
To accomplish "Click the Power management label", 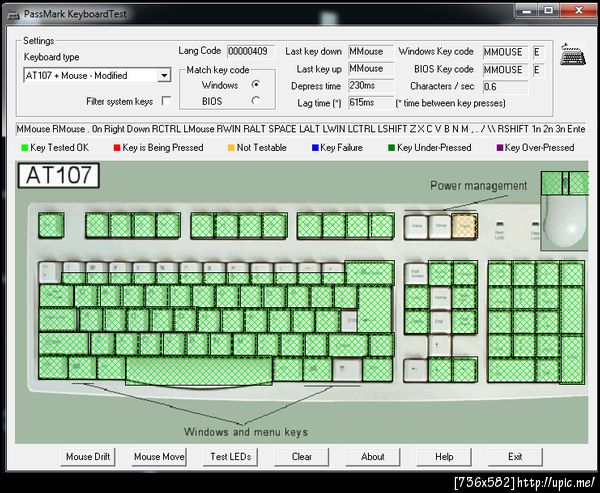I will click(478, 186).
